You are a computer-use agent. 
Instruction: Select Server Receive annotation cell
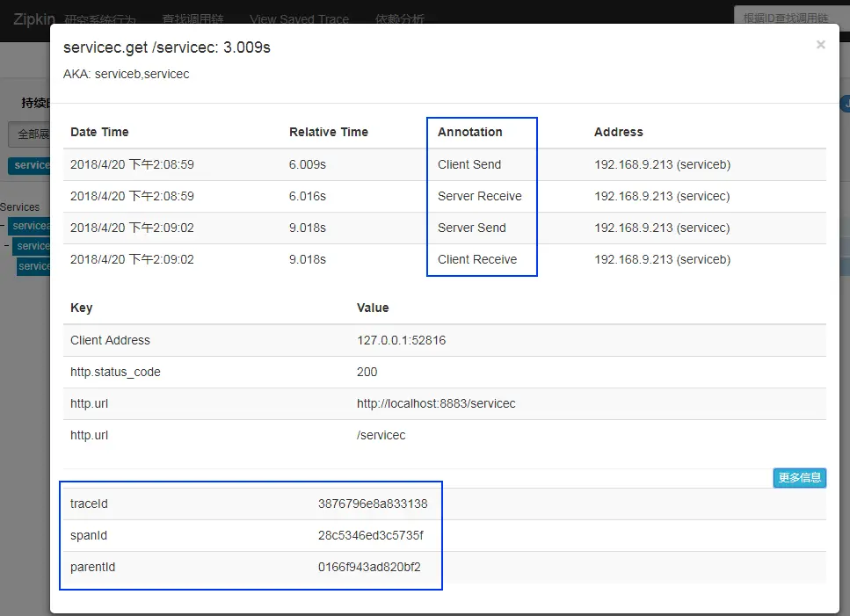tap(480, 196)
